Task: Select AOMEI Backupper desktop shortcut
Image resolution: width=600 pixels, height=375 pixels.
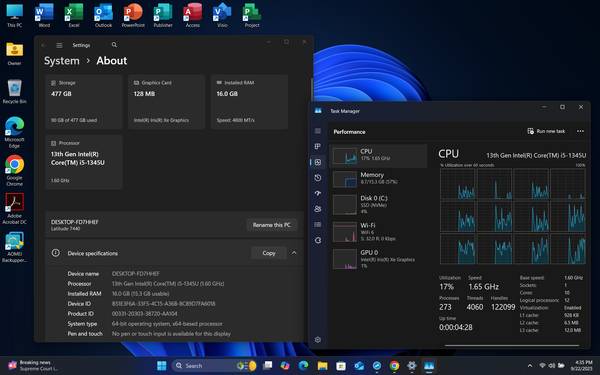Action: coord(15,247)
